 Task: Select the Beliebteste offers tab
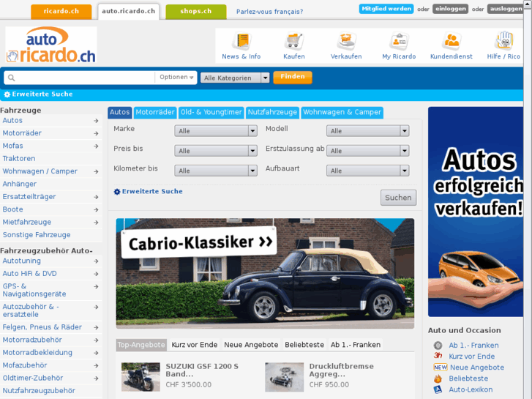pos(304,345)
